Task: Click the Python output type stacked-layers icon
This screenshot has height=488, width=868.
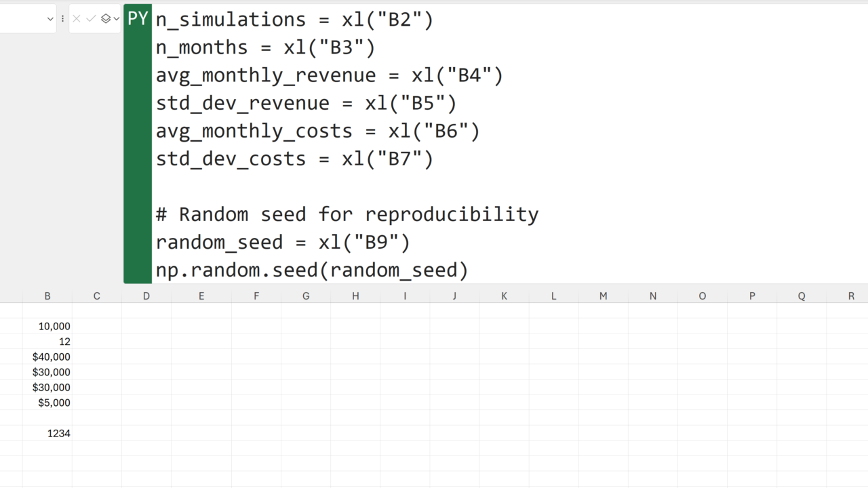Action: [x=106, y=19]
